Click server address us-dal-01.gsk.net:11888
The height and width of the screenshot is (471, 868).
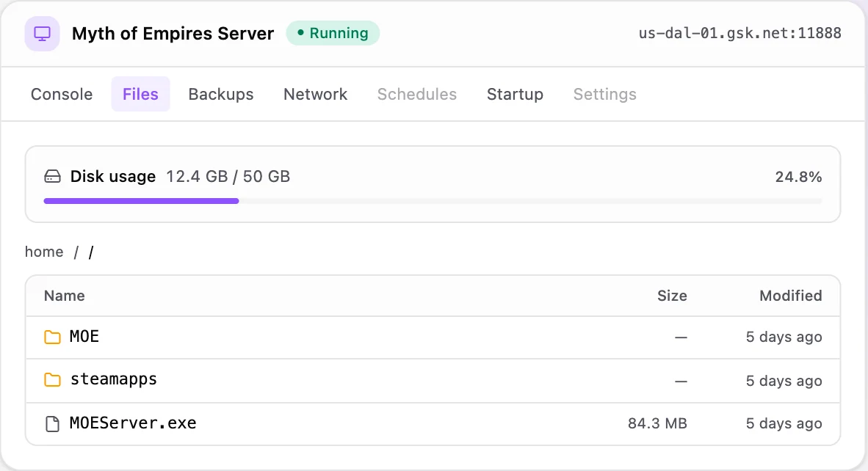click(x=739, y=33)
